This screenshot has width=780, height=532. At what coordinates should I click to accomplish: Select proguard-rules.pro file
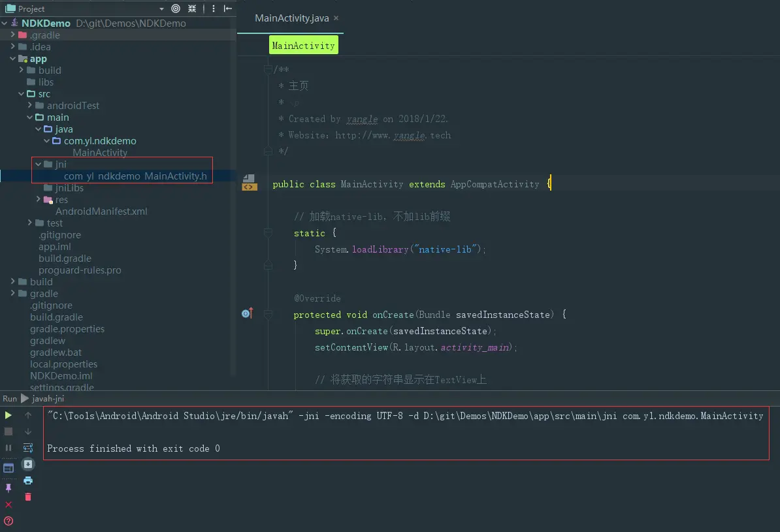(x=80, y=270)
